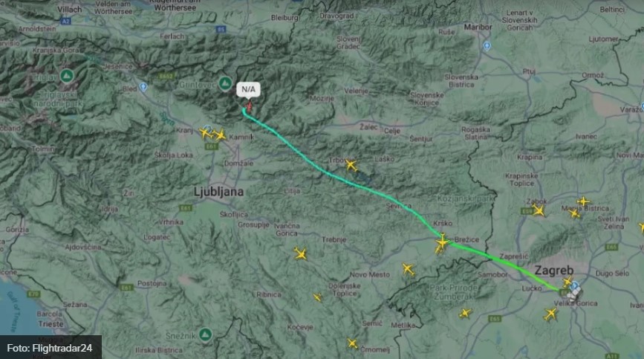Viewport: 644px width, 359px height.
Task: Select the Snežnik peak marker
Action: coord(205,334)
